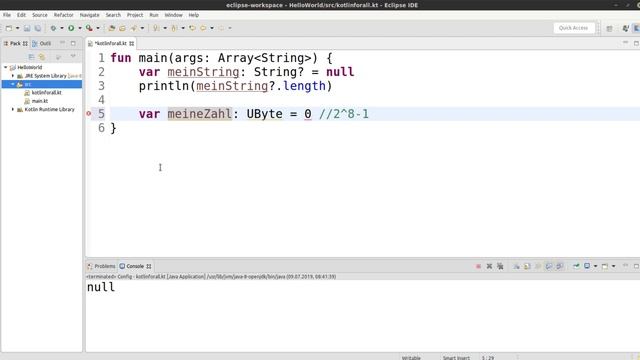Open the External Tools dropdown arrow
This screenshot has width=640, height=360.
coord(98,28)
